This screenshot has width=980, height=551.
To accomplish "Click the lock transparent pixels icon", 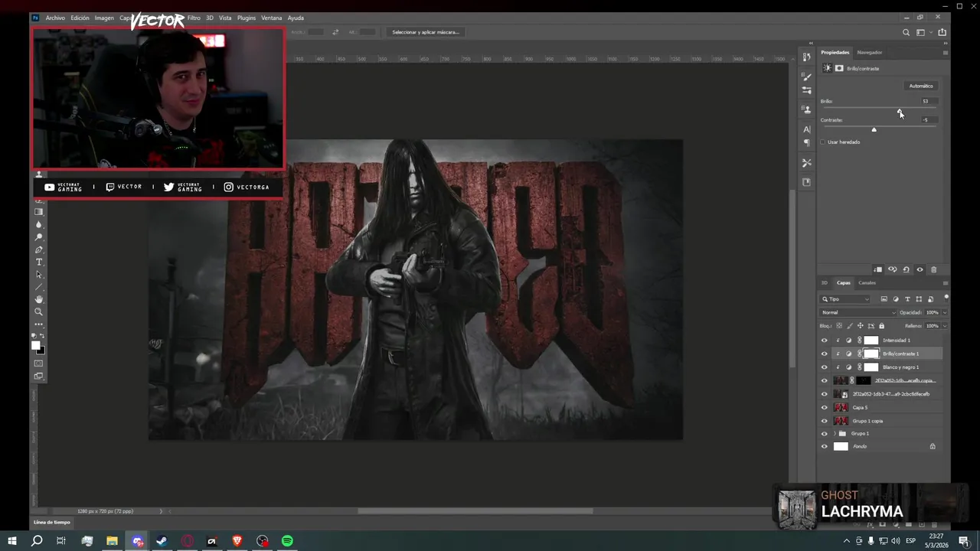I will 839,326.
